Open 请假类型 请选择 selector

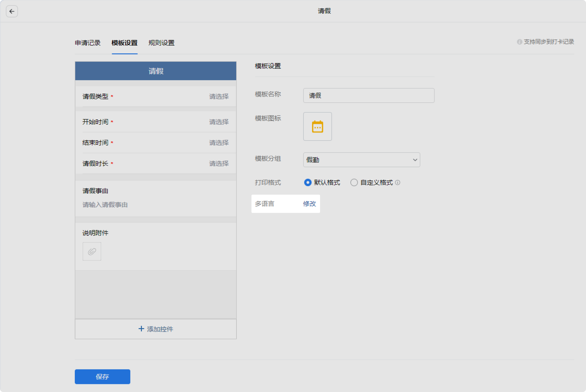[219, 97]
